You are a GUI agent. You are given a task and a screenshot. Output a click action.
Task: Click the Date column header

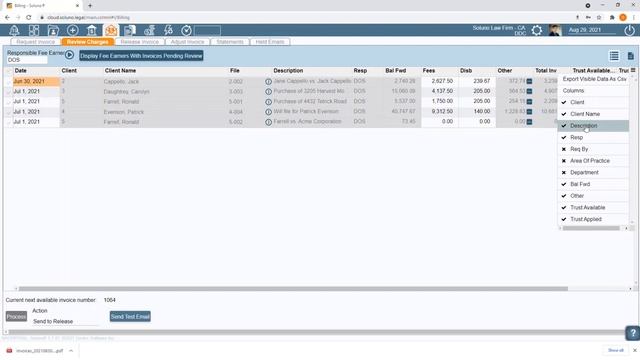tap(20, 71)
